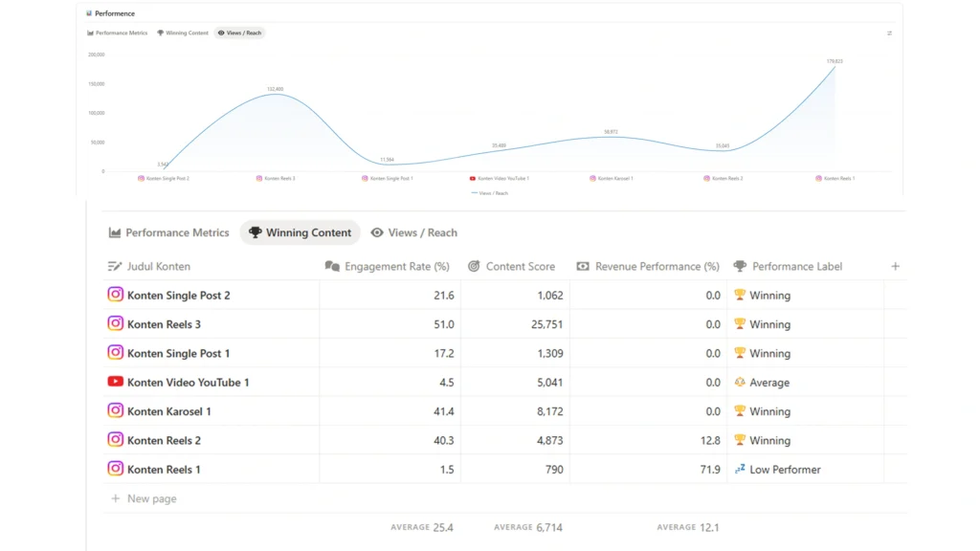
Task: Click the Instagram icon next to Konten Karosel 1
Action: (x=116, y=411)
